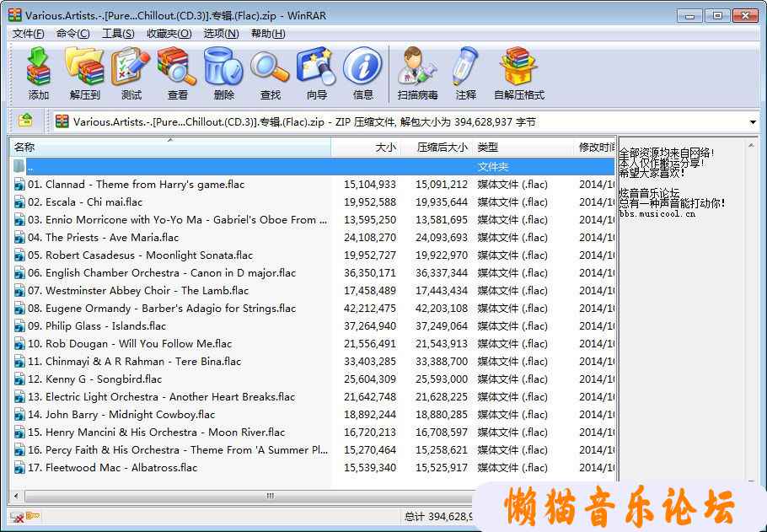Open the 帮助(H) menu

(x=268, y=34)
